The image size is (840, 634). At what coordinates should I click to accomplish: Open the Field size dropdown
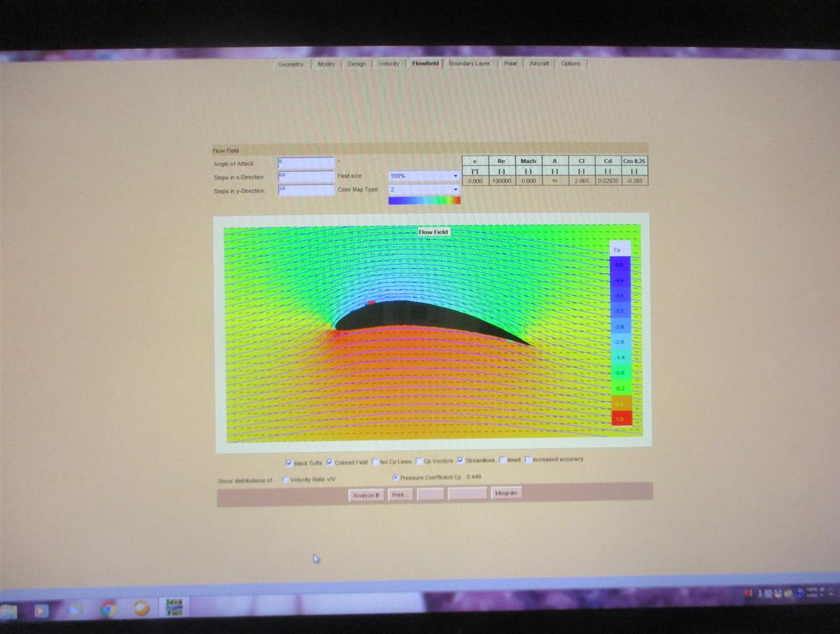424,176
